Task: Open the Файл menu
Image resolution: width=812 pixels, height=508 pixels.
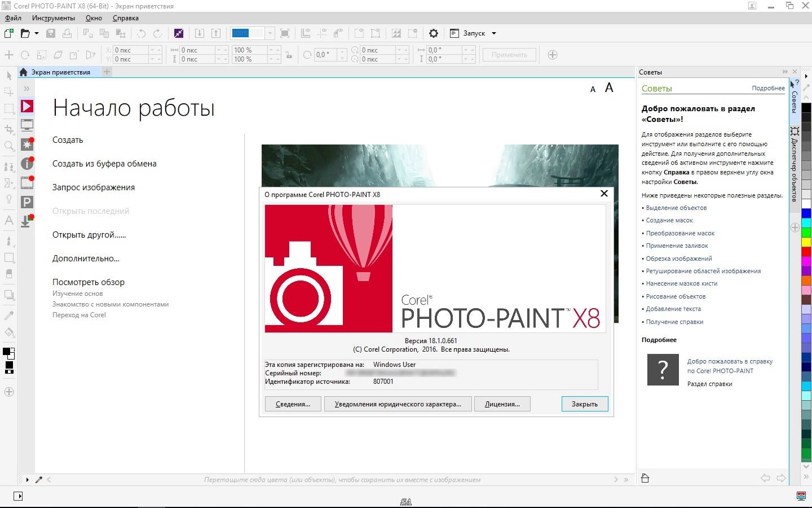Action: (13, 18)
